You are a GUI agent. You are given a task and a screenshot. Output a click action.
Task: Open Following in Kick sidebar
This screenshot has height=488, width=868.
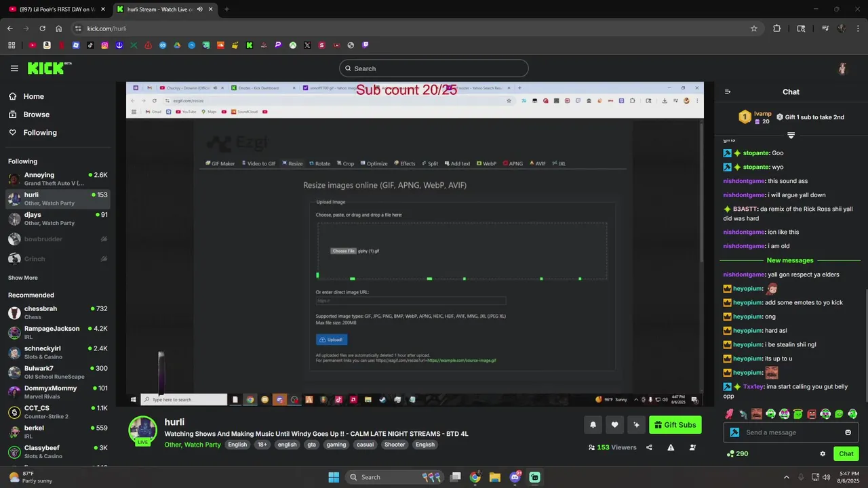point(40,133)
